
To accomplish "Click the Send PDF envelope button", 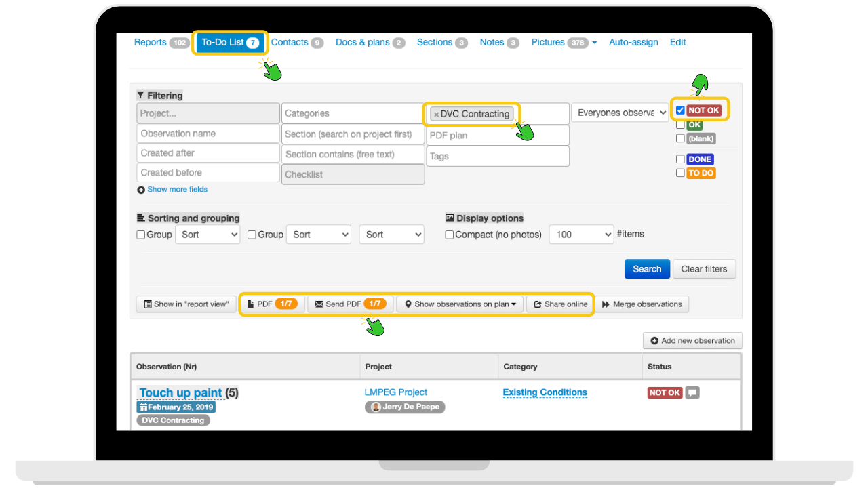I will pyautogui.click(x=350, y=304).
